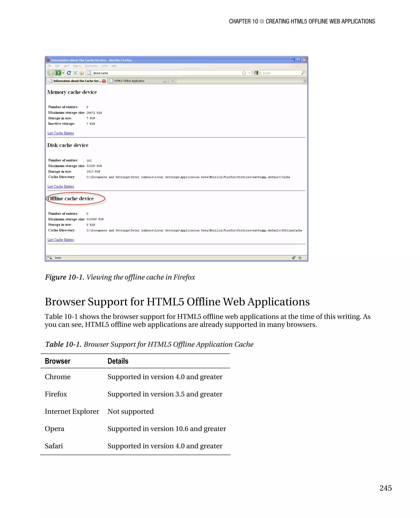
Task: Close the Information about the Cache tab
Action: click(104, 81)
